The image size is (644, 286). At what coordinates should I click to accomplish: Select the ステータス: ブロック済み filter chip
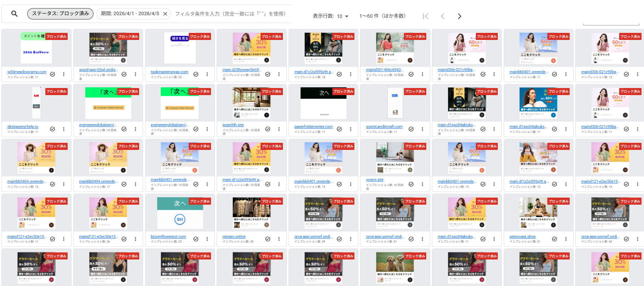60,14
